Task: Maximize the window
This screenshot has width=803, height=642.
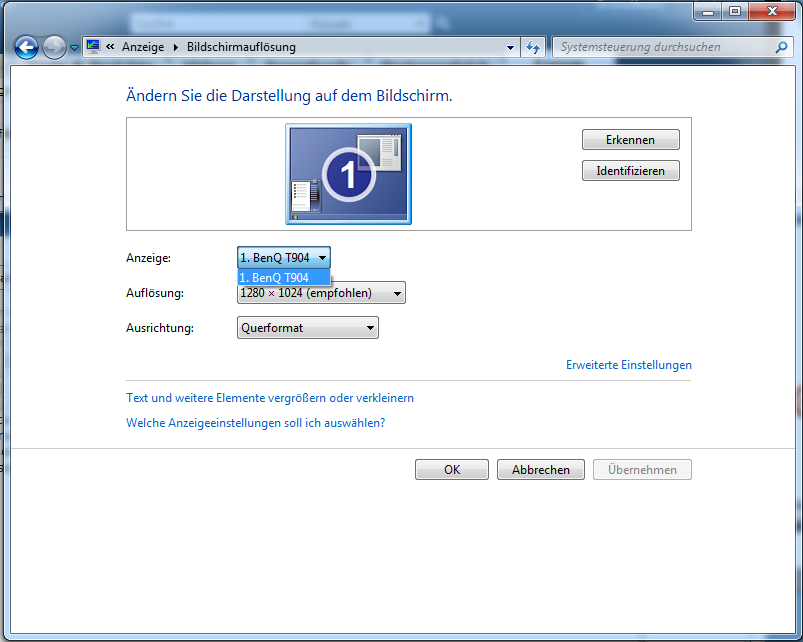Action: [x=735, y=11]
